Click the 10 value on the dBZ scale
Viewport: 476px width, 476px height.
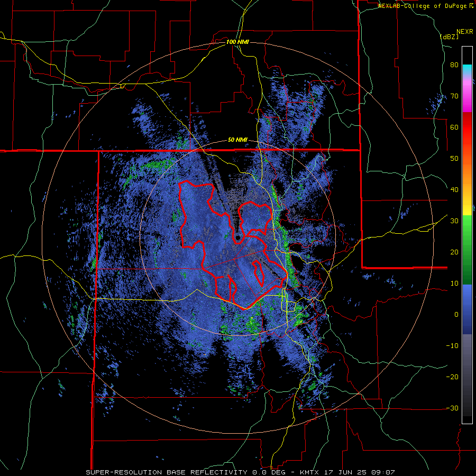(454, 283)
